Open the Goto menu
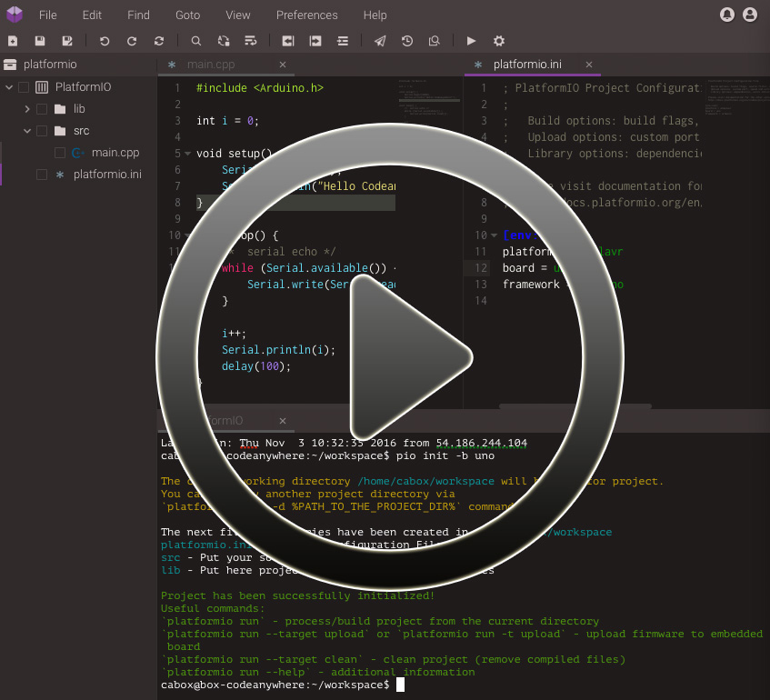 (187, 15)
